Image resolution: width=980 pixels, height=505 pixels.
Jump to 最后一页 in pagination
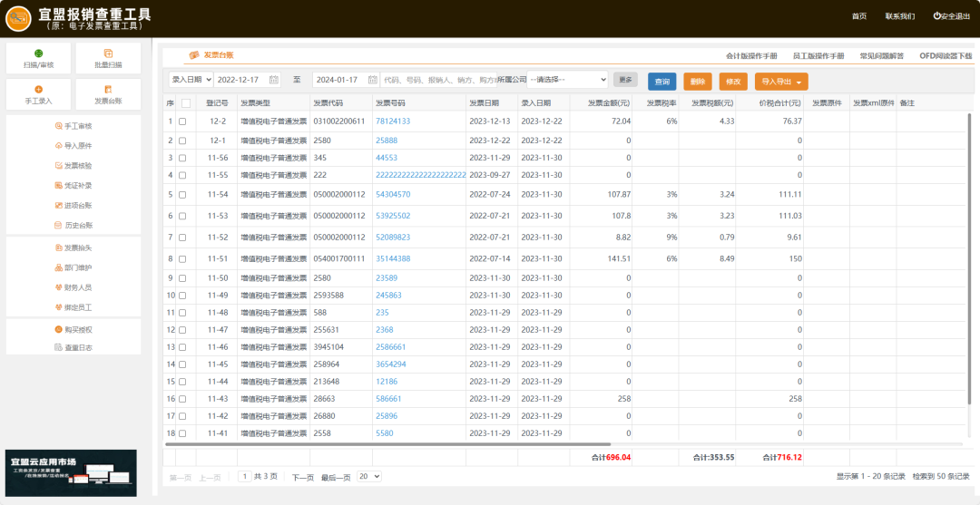(336, 478)
